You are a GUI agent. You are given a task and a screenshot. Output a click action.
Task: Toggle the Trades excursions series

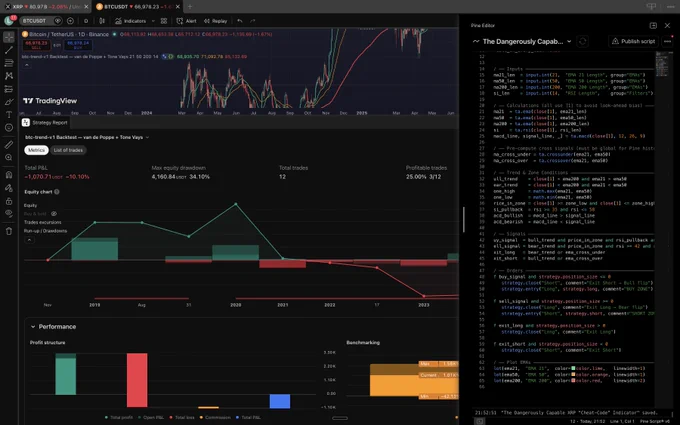pyautogui.click(x=42, y=222)
